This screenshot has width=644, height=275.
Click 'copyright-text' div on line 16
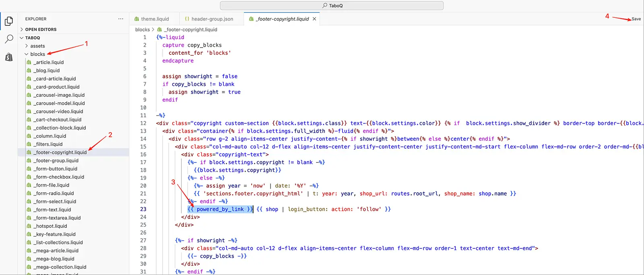(x=225, y=154)
